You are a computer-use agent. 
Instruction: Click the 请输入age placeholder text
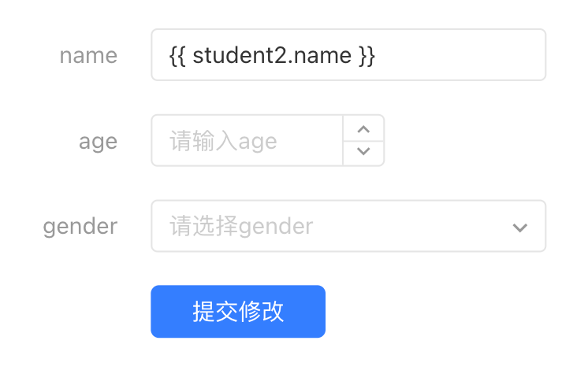point(223,142)
